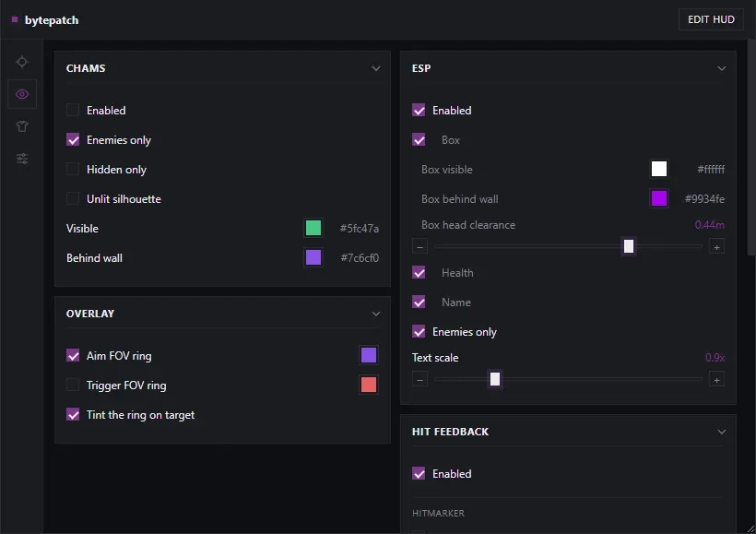Click the window resize grip corner

click(750, 528)
